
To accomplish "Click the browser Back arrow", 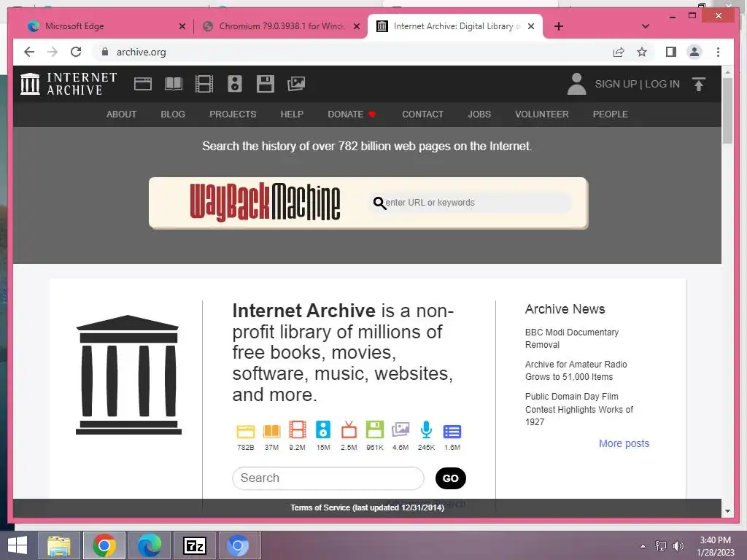I will click(x=29, y=52).
